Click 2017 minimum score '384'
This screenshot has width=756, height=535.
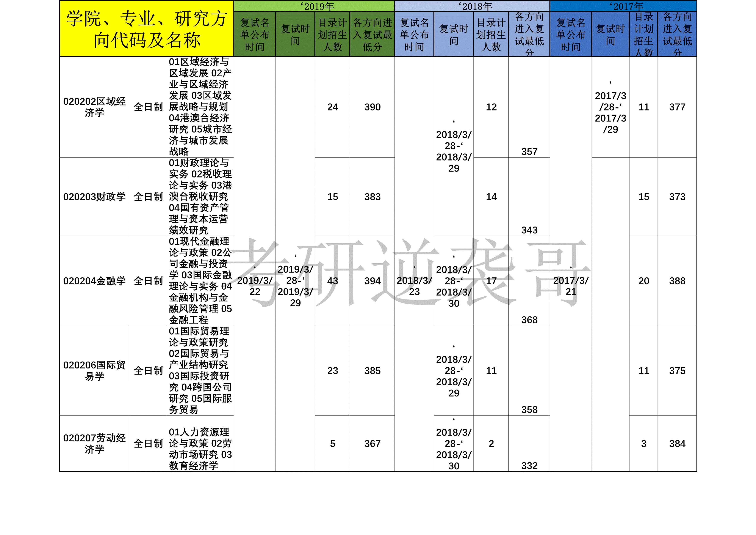(x=677, y=444)
